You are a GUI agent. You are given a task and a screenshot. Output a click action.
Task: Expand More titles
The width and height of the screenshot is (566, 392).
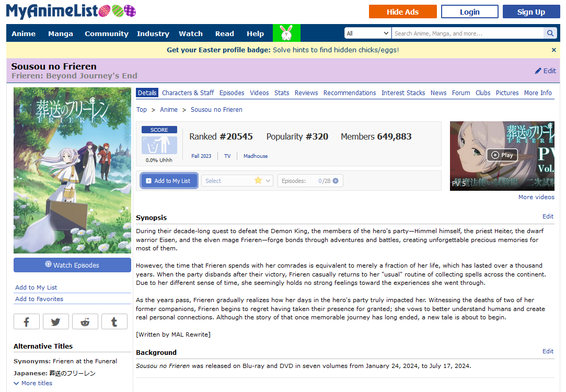(x=33, y=383)
